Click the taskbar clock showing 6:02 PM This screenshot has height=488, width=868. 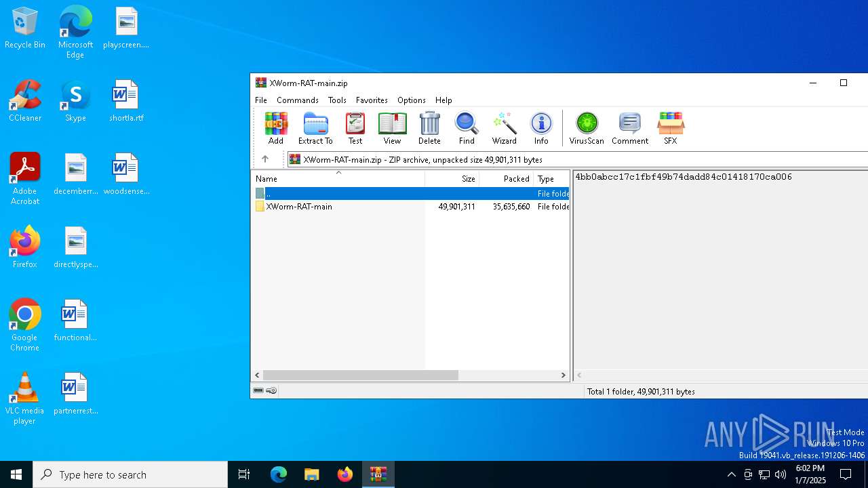tap(810, 474)
